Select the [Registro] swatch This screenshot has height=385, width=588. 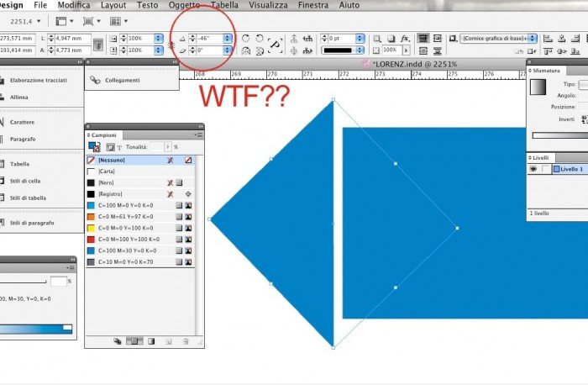coord(140,194)
